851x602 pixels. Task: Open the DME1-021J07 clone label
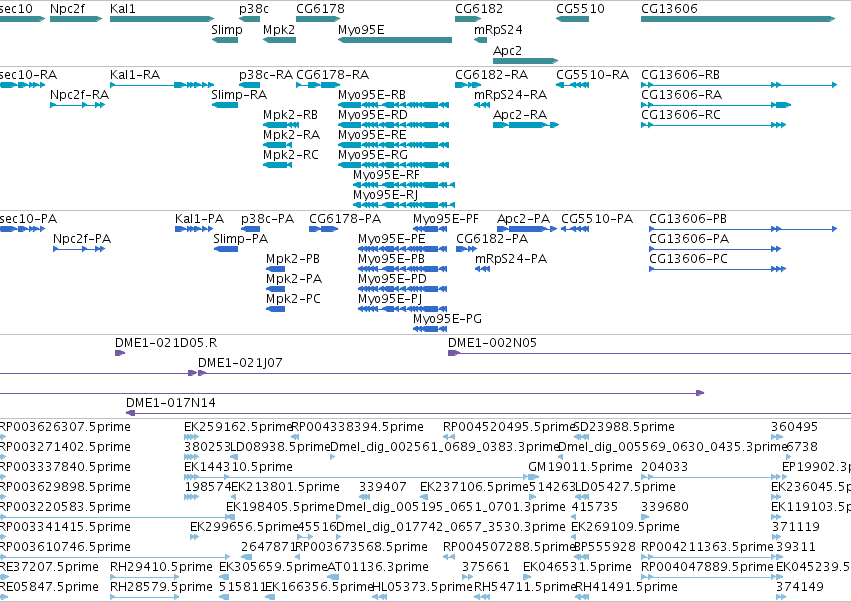point(240,363)
